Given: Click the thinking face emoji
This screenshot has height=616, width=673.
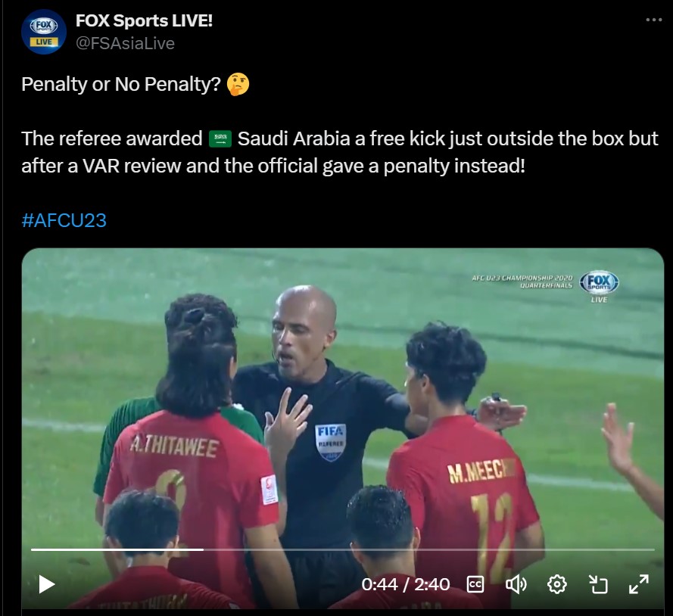Looking at the screenshot, I should (x=238, y=84).
